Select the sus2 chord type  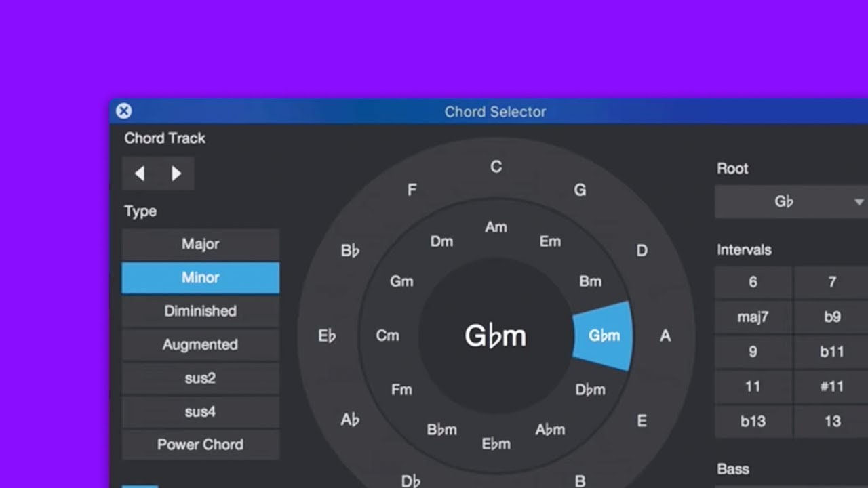(x=200, y=378)
